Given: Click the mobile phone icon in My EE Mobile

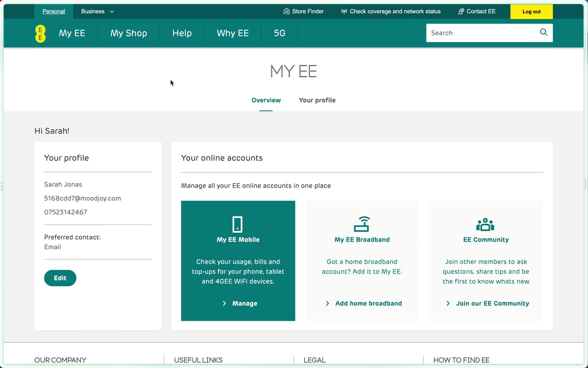Looking at the screenshot, I should (238, 224).
